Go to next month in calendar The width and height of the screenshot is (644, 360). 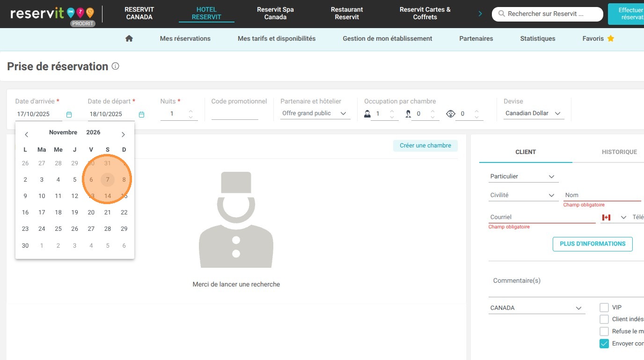tap(123, 134)
